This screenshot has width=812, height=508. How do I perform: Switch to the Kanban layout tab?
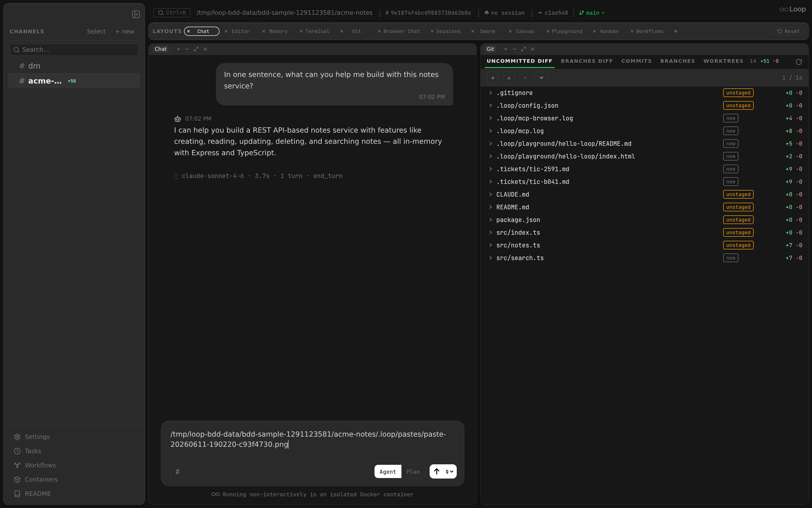pyautogui.click(x=609, y=31)
